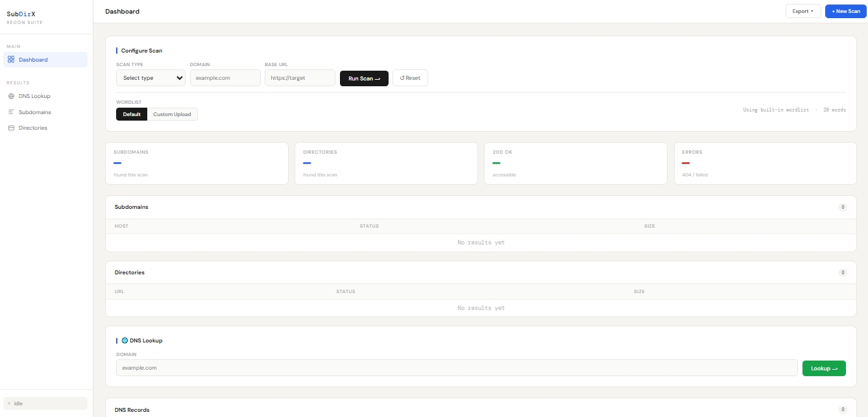Image resolution: width=868 pixels, height=417 pixels.
Task: Click the green Lookup button
Action: pos(824,368)
